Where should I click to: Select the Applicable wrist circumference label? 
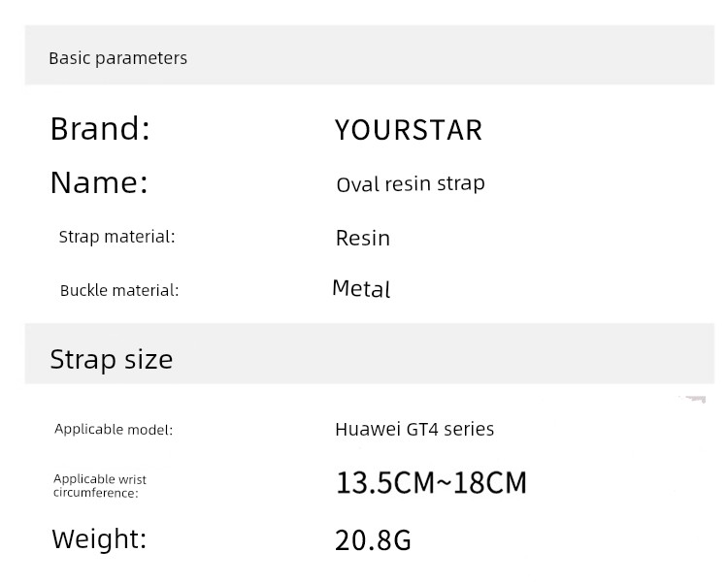click(x=100, y=486)
